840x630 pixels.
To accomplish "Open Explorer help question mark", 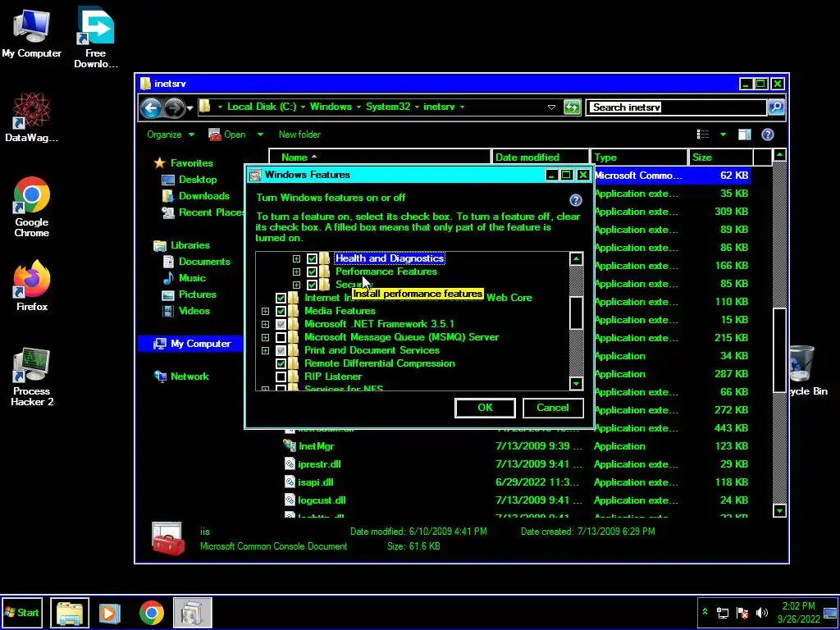I will [767, 135].
